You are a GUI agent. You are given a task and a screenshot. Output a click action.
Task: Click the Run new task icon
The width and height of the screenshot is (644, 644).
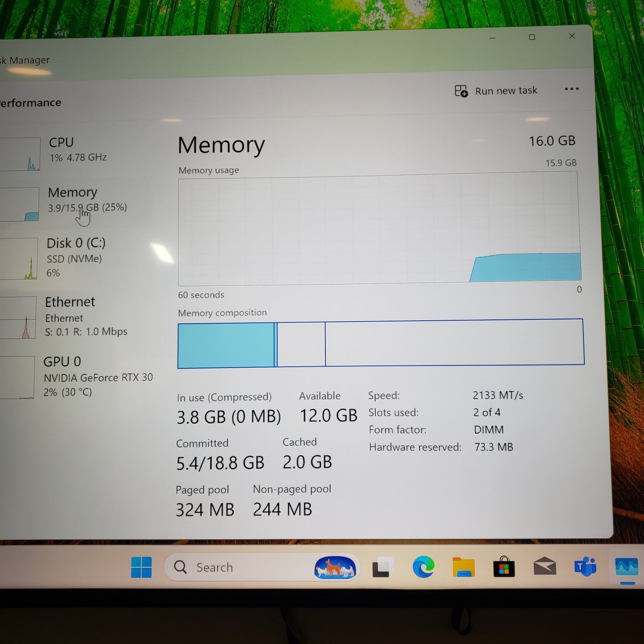[461, 91]
